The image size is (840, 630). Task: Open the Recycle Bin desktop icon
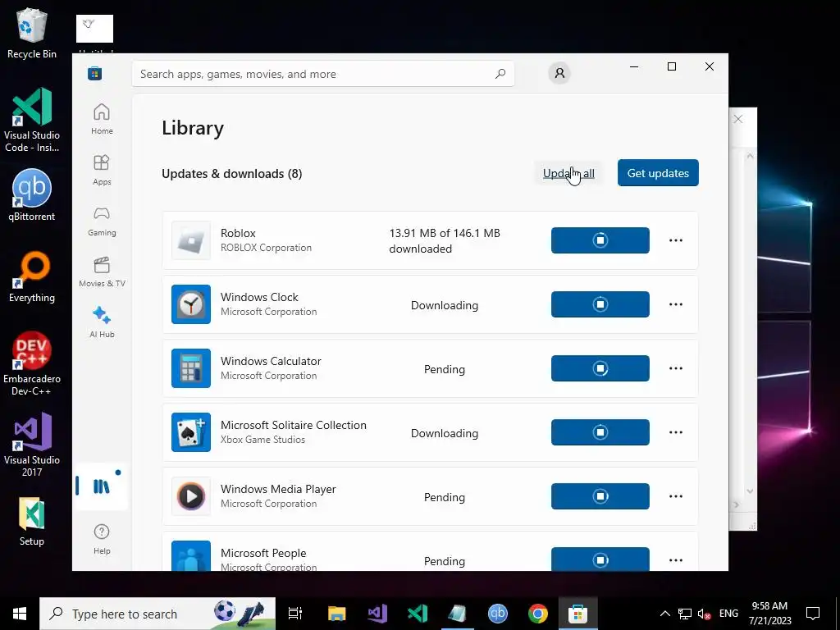(32, 33)
